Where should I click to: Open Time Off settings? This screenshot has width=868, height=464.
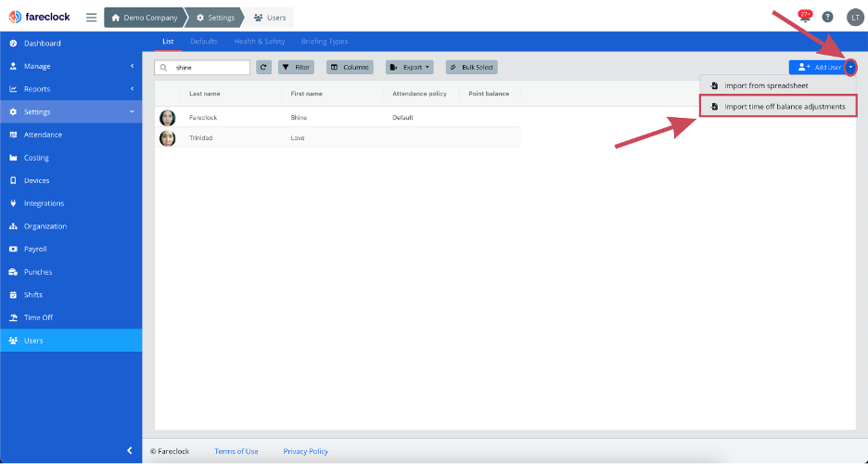tap(70, 317)
